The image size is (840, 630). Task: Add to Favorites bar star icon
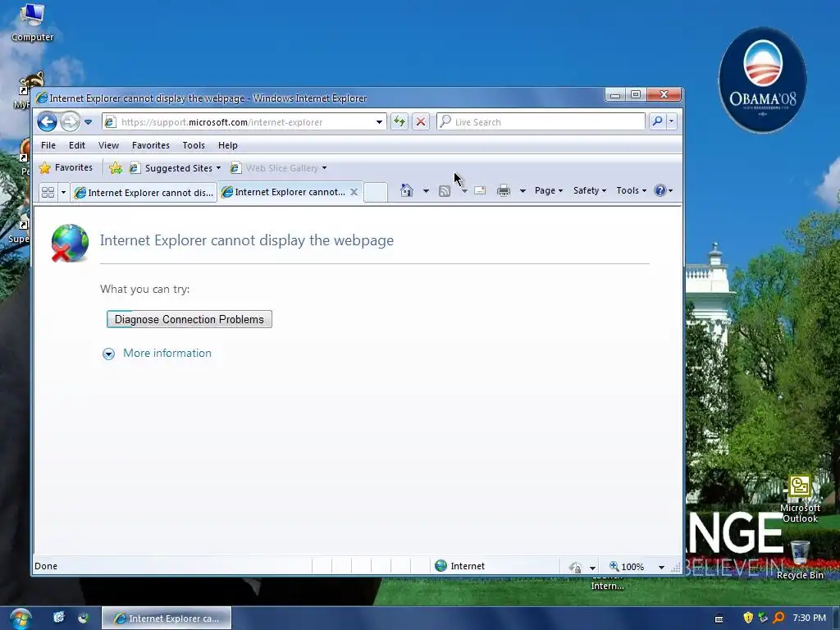coord(115,168)
